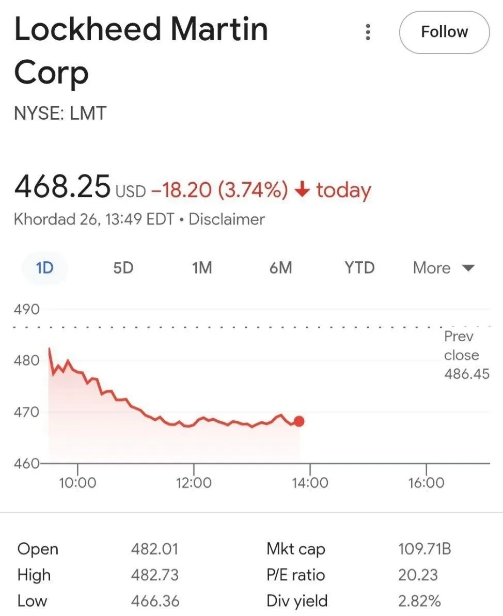Open the Disclaimer link
This screenshot has width=503, height=616.
click(227, 219)
